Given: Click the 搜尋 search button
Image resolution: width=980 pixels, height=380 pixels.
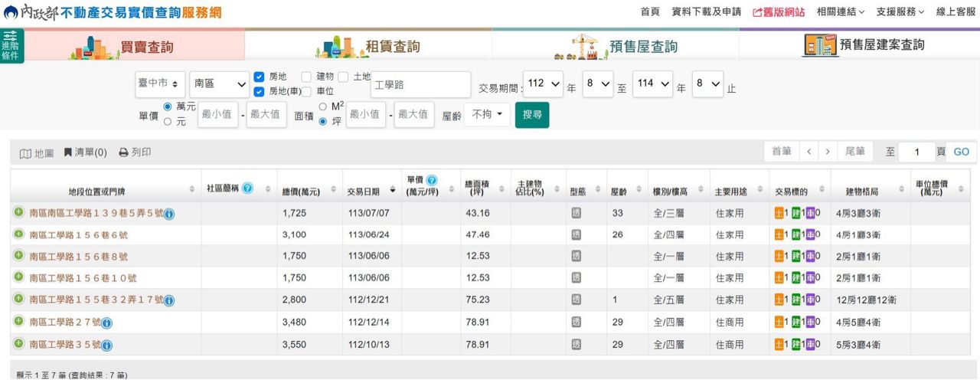Looking at the screenshot, I should (x=531, y=115).
